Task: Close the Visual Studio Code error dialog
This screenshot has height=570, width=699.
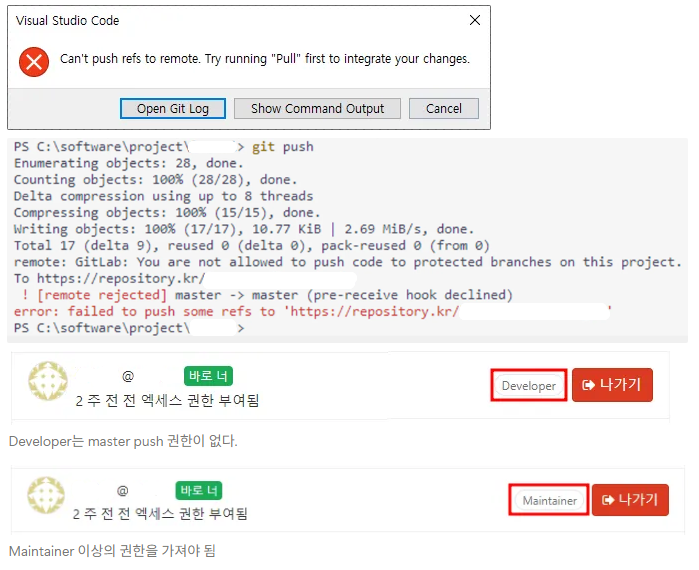Action: pos(475,20)
